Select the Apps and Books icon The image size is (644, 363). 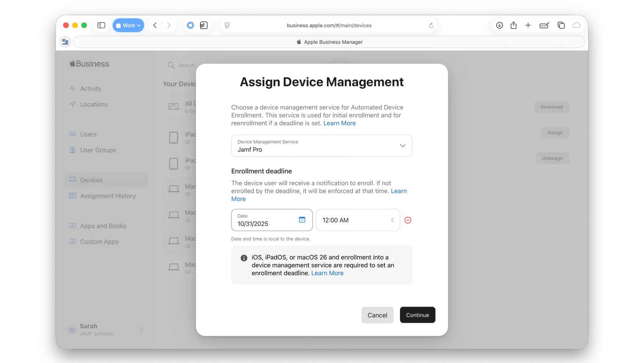tap(73, 226)
